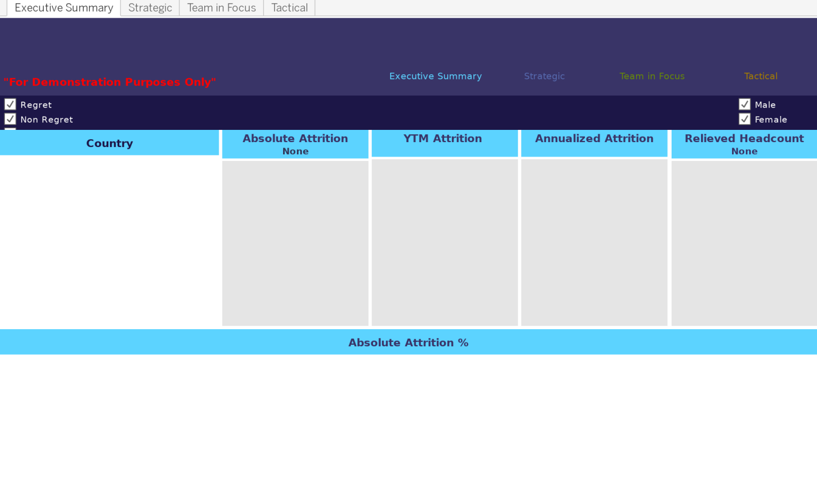Image resolution: width=817 pixels, height=504 pixels.
Task: Click the "For Demonstration Purposes Only" text
Action: 109,82
